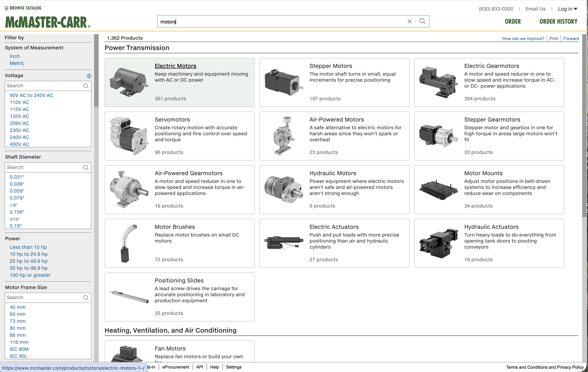Select the 110V AC voltage filter

[x=19, y=102]
